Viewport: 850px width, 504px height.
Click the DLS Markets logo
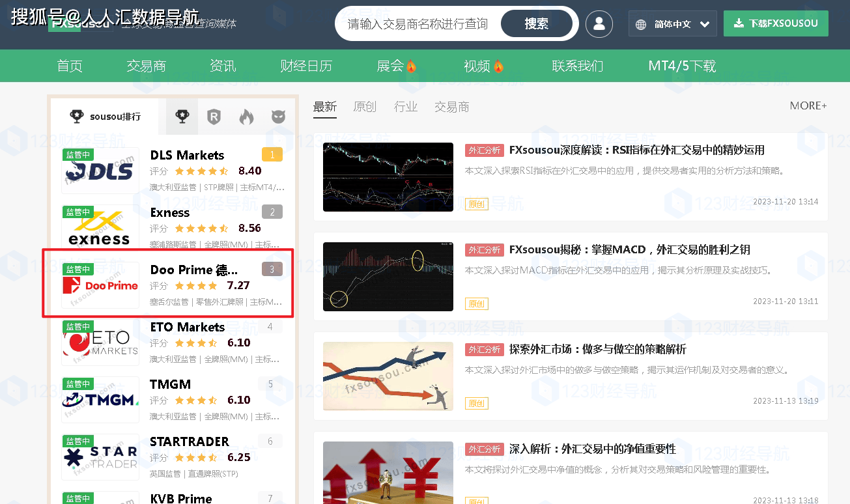(100, 171)
